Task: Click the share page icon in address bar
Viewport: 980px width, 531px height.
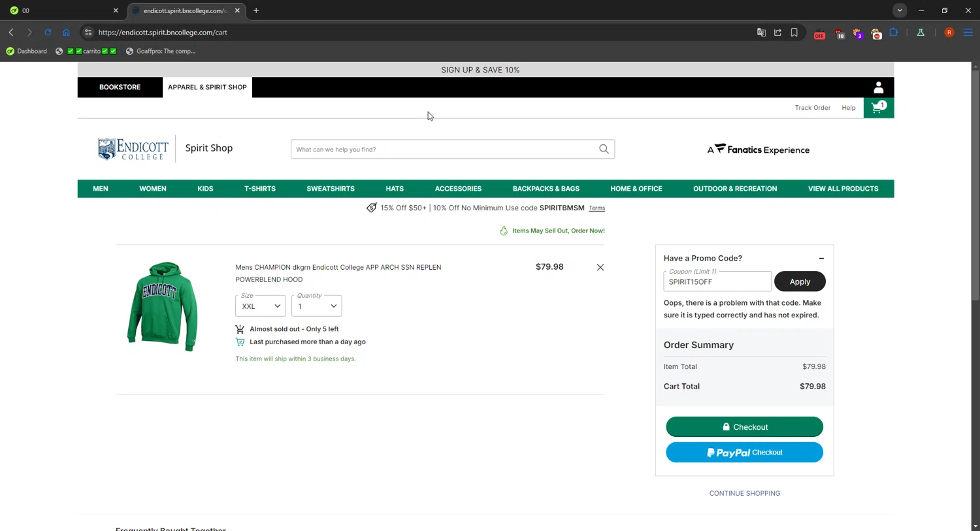Action: click(x=777, y=32)
